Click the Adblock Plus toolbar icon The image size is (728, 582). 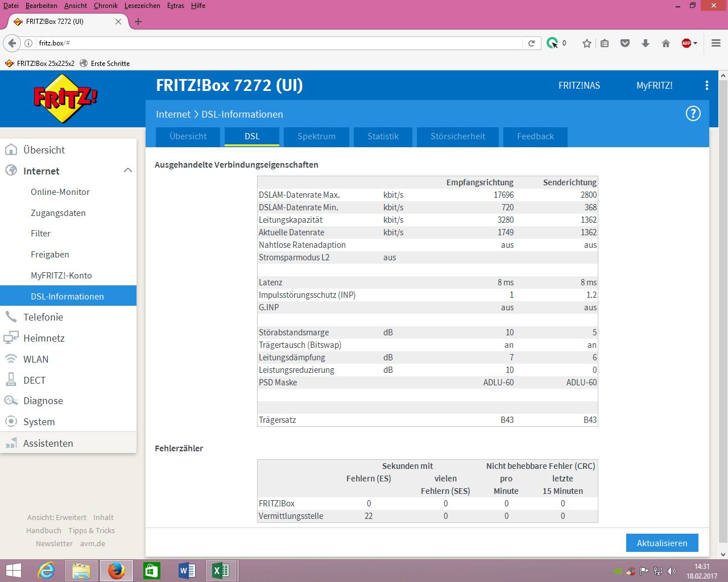686,43
